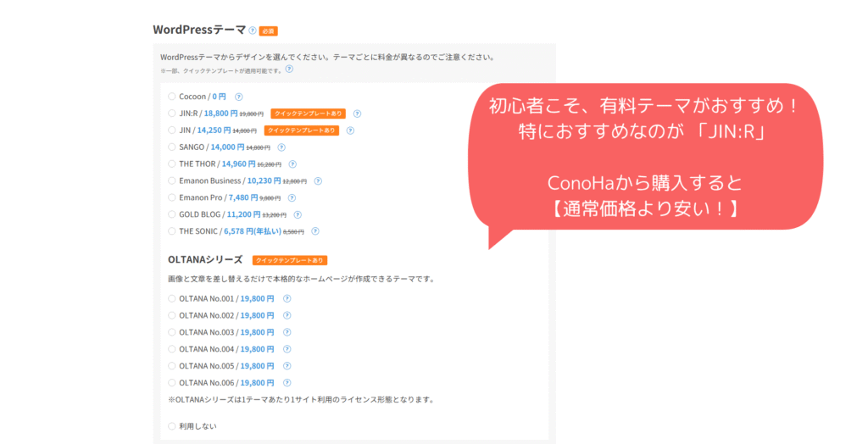Click クイックテンプレートあり badge beside OLTANAシリーズ
Screen dimensions: 868x444
point(289,260)
